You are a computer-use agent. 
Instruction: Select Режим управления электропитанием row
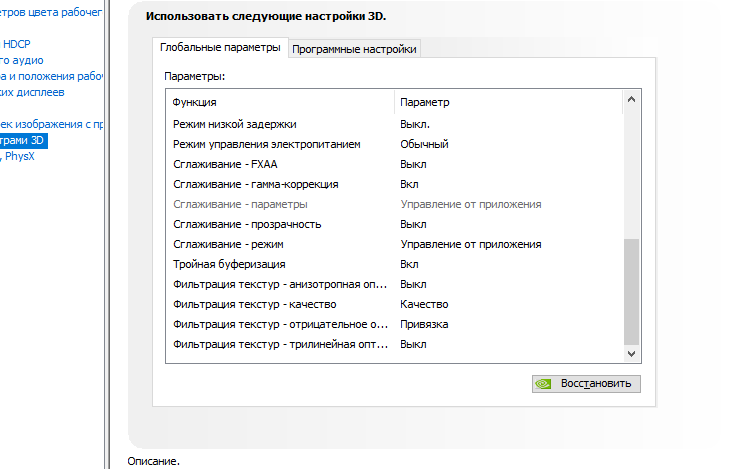[x=394, y=144]
